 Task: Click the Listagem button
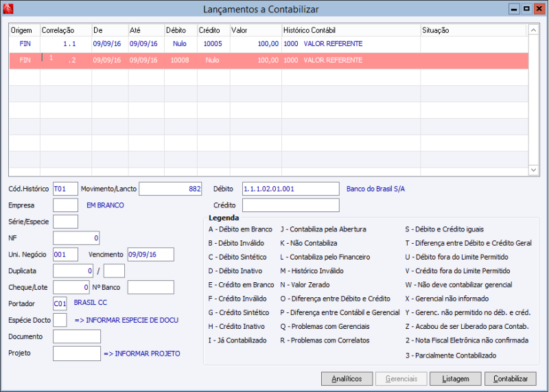coord(456,379)
